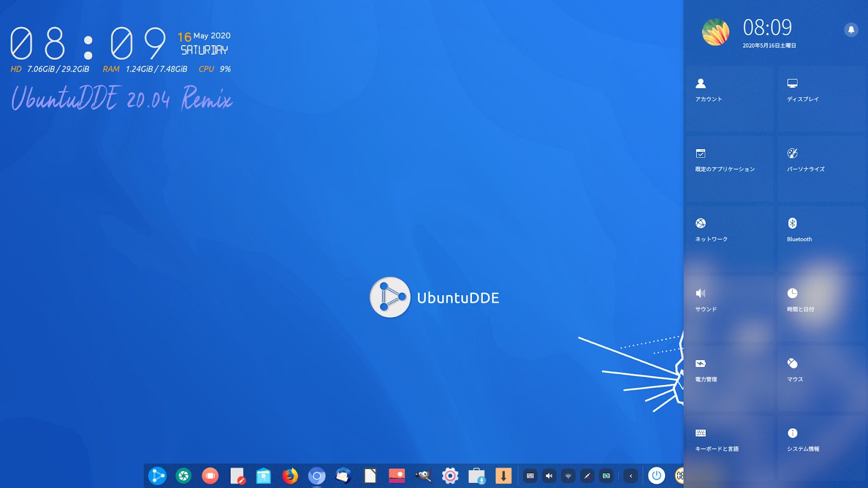Viewport: 868px width, 488px height.
Task: Launch GIMP from the dock
Action: 423,476
